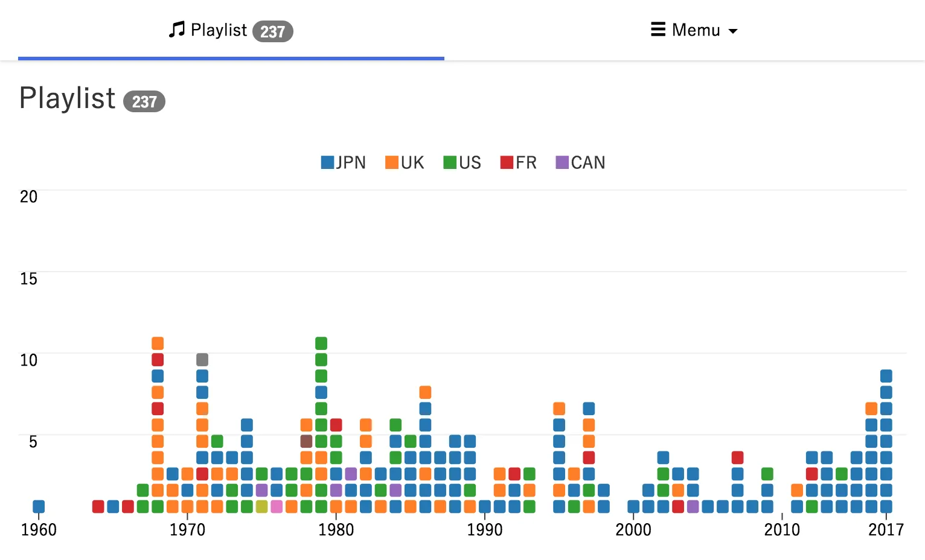Click the Playlist page heading

[x=67, y=98]
